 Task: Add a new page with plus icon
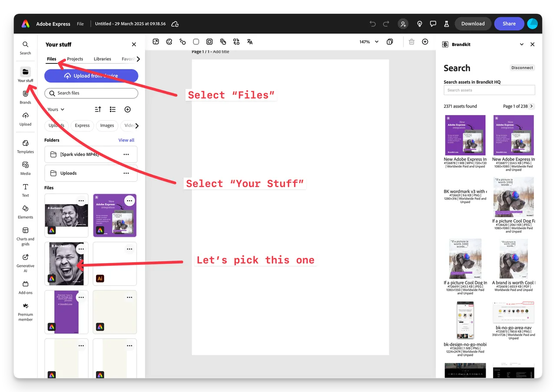425,42
